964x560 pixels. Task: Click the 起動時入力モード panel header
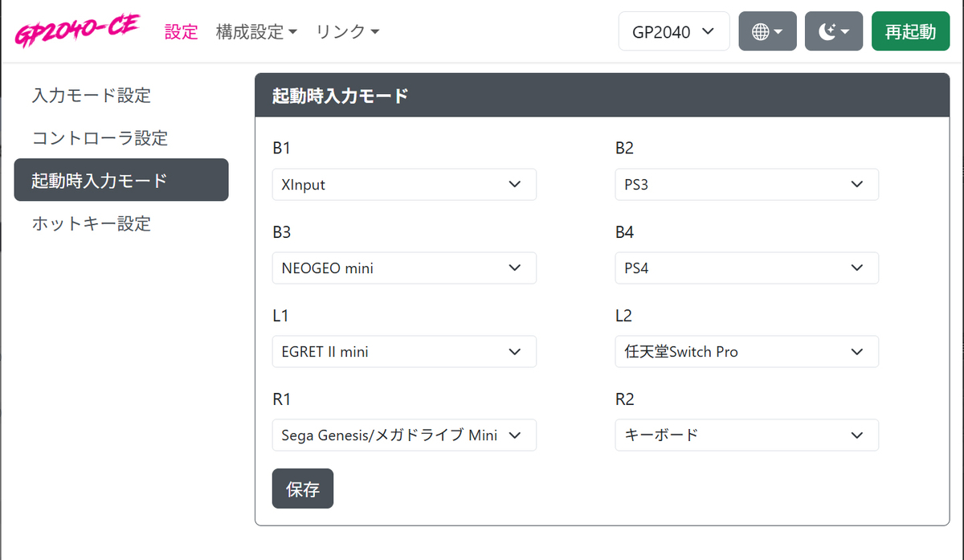point(602,96)
